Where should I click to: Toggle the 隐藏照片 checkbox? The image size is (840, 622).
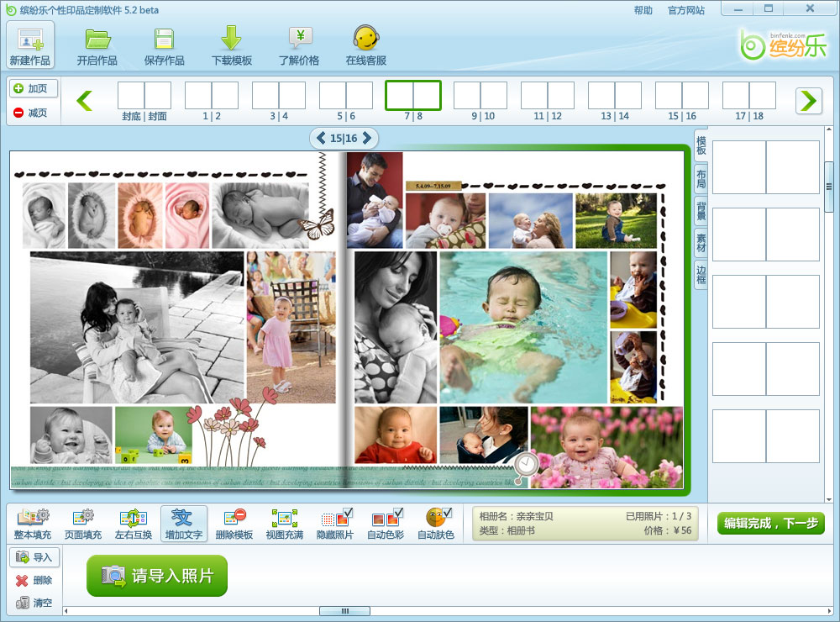click(348, 513)
